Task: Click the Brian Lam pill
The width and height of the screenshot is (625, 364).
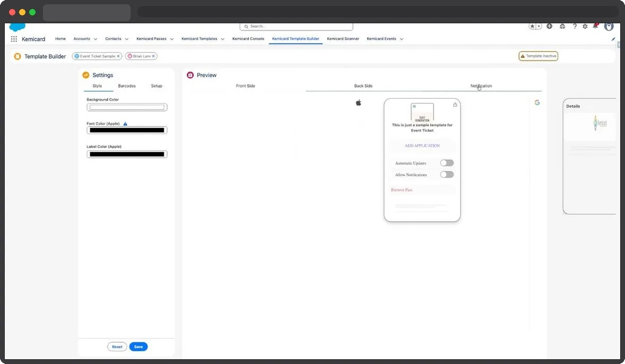Action: (x=141, y=56)
